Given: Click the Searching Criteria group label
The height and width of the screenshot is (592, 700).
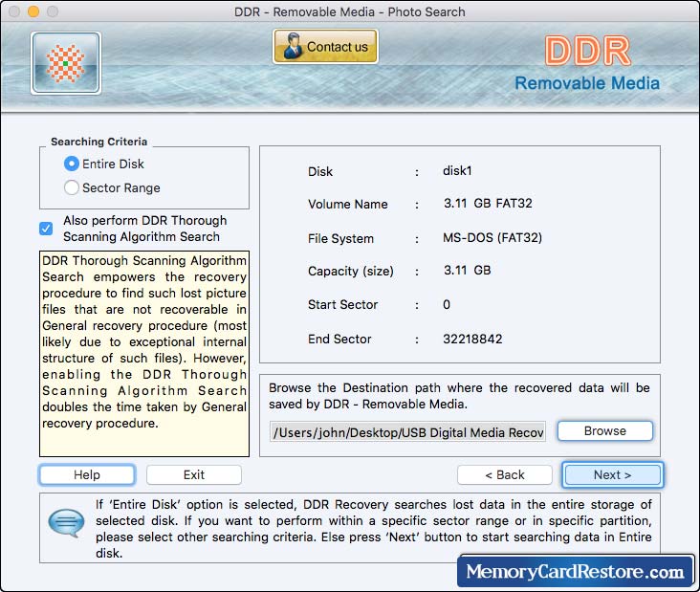Looking at the screenshot, I should click(98, 142).
